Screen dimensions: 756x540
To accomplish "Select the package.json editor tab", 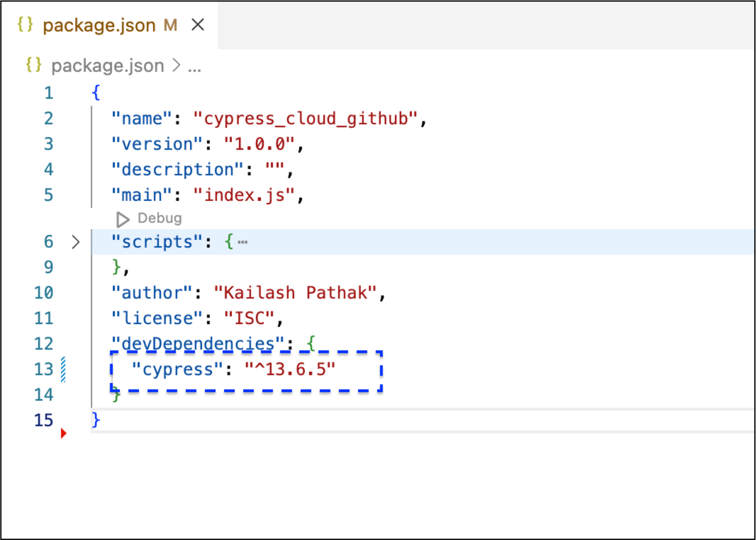I will [109, 25].
